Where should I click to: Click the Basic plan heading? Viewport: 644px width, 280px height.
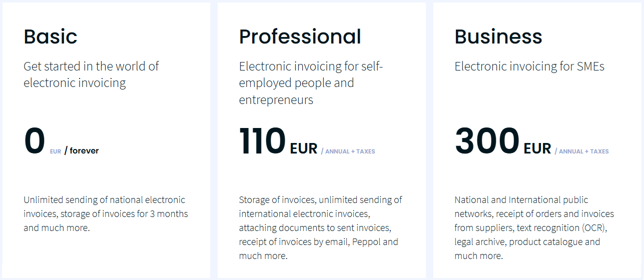(x=51, y=36)
